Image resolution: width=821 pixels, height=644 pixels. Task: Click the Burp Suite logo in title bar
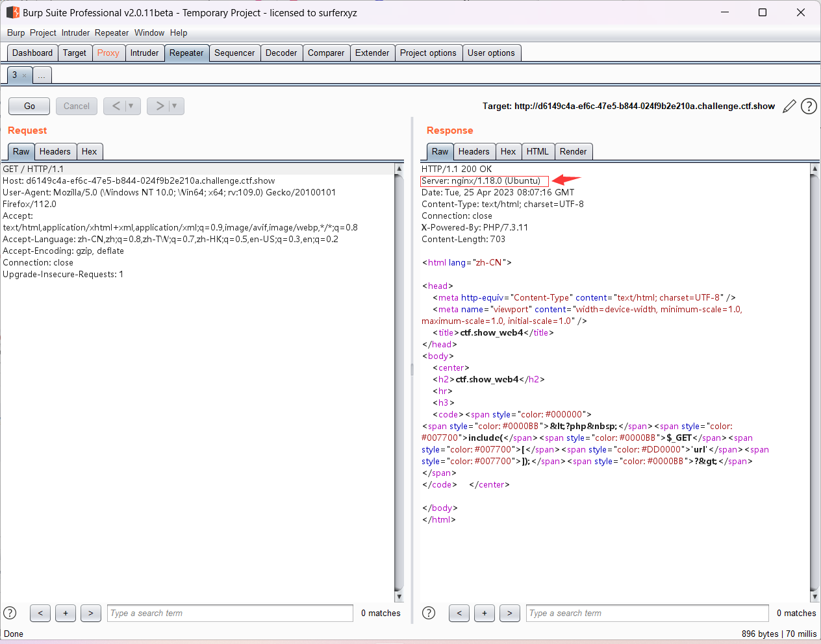tap(12, 12)
